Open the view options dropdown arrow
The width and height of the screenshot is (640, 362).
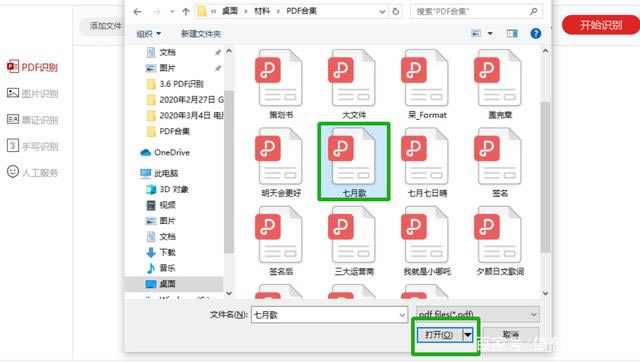(x=490, y=33)
